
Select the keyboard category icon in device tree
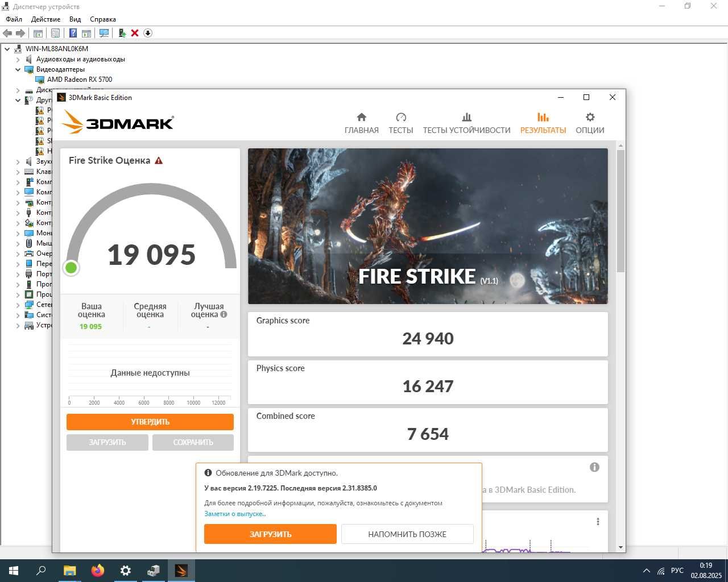[x=29, y=172]
